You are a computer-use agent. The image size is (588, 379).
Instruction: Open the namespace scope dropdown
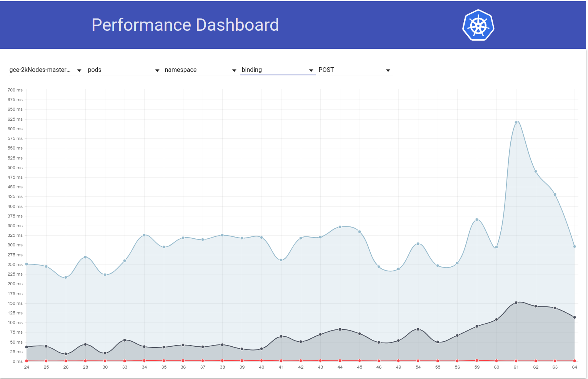(x=200, y=70)
